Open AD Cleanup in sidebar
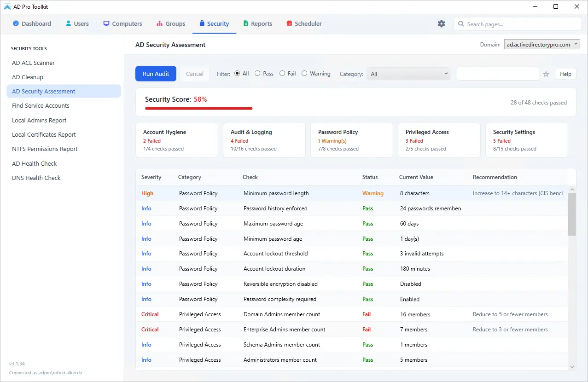 click(x=64, y=77)
